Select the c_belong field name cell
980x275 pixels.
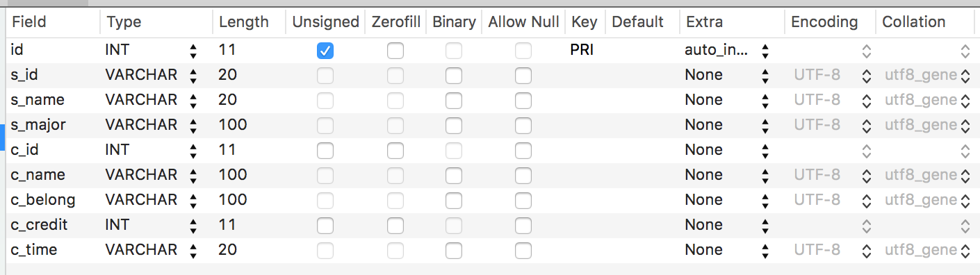pyautogui.click(x=43, y=200)
